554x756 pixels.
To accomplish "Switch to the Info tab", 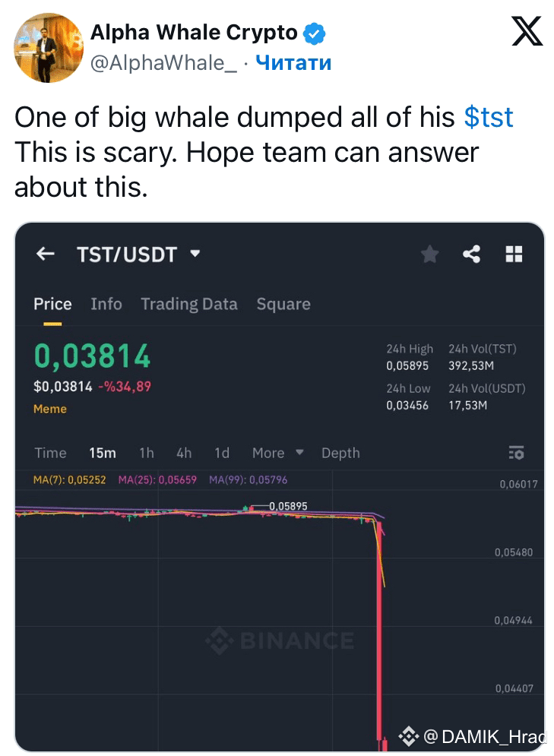I will pos(106,304).
